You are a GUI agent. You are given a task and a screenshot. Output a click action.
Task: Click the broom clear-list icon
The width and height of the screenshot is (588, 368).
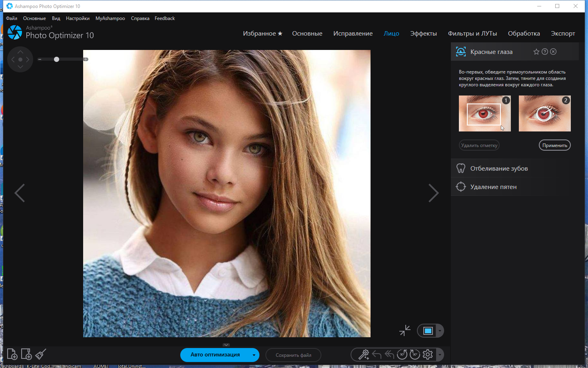[41, 354]
